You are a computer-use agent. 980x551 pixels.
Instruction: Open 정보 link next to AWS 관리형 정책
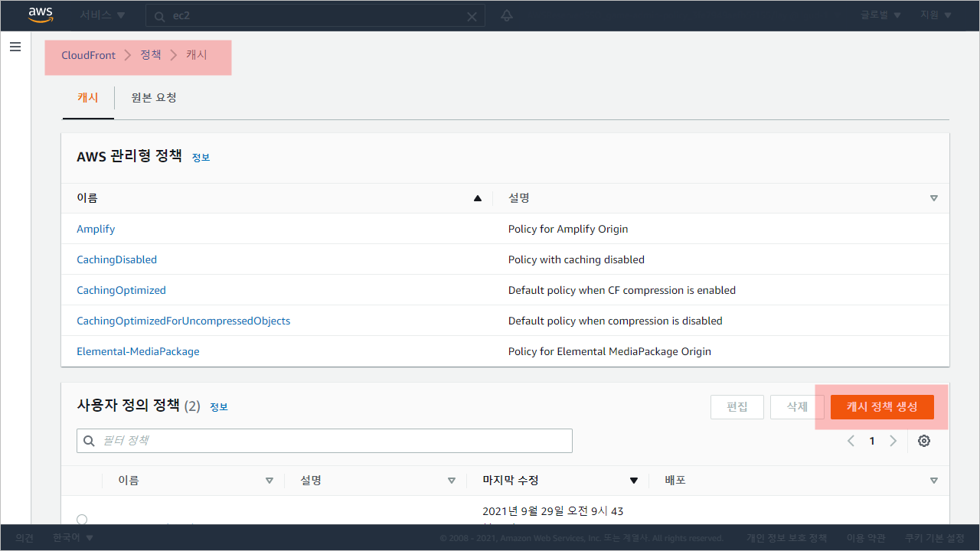[x=201, y=157]
